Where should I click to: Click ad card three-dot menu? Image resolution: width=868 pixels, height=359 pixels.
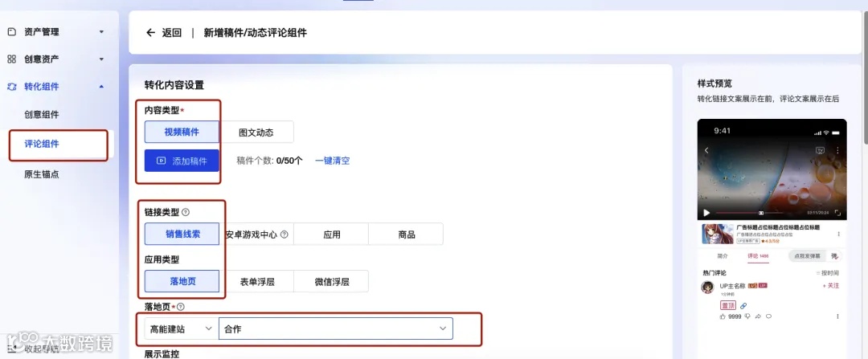click(838, 234)
